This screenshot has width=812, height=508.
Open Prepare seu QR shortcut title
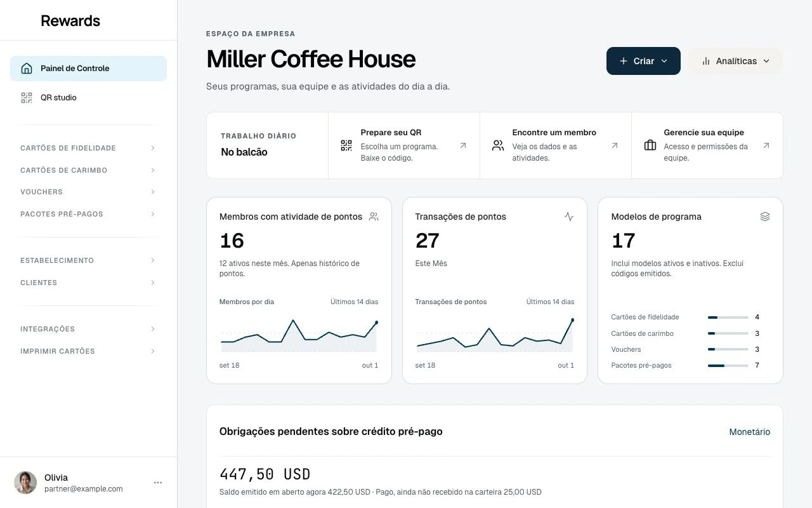pyautogui.click(x=391, y=133)
